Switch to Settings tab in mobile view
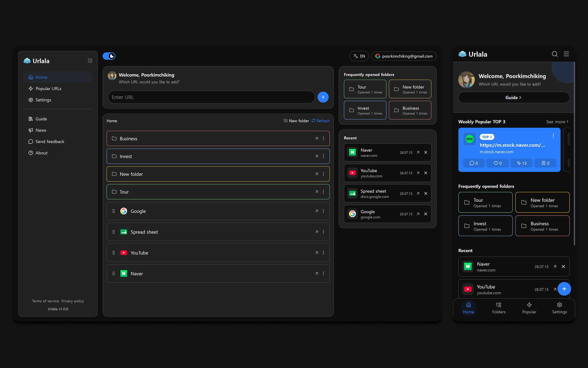 (560, 308)
